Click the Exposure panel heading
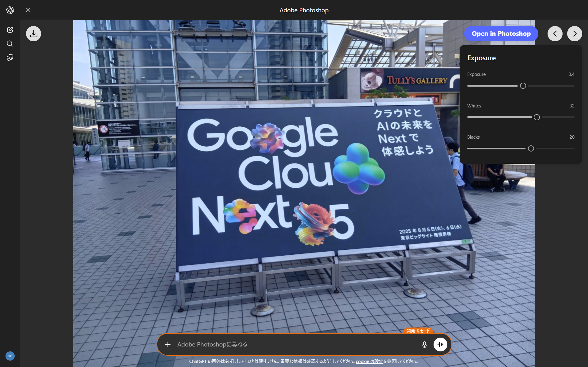 tap(481, 58)
